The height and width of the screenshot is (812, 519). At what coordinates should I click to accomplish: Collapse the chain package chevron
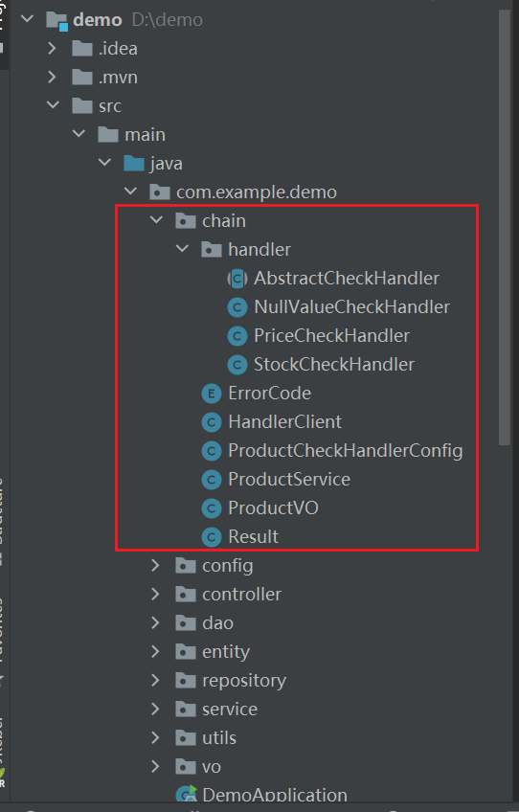point(156,220)
